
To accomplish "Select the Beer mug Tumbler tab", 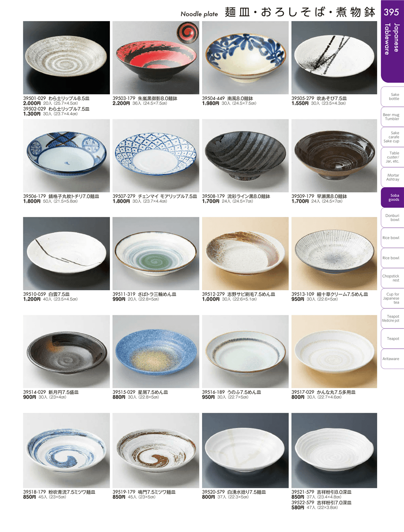I will (x=393, y=117).
